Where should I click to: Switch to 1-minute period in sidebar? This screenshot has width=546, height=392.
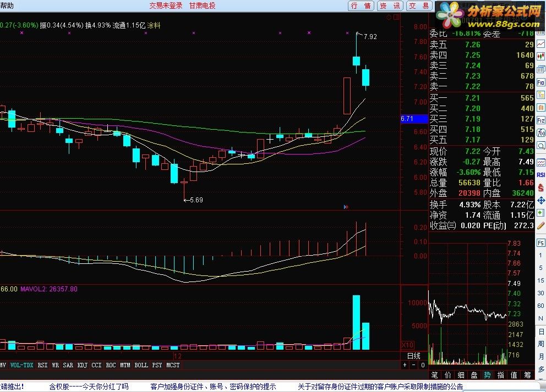click(541, 255)
